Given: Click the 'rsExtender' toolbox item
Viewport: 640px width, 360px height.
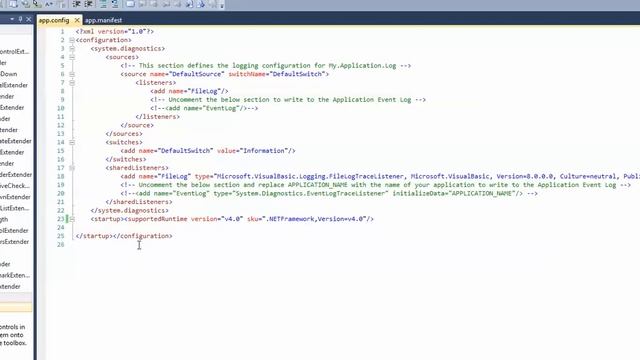Looking at the screenshot, I should 15,242.
